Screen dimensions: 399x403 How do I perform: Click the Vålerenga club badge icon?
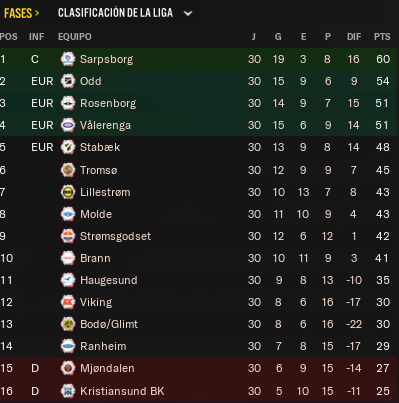pos(68,125)
